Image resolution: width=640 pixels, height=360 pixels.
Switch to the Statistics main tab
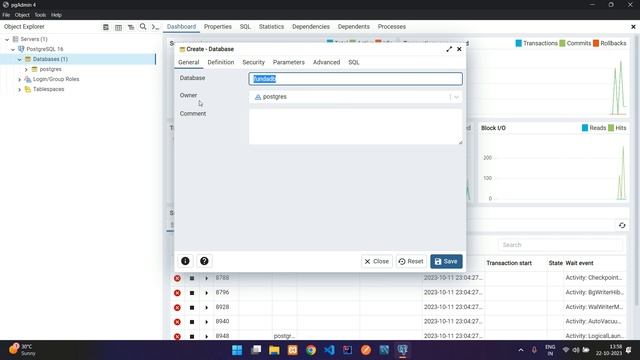click(271, 27)
